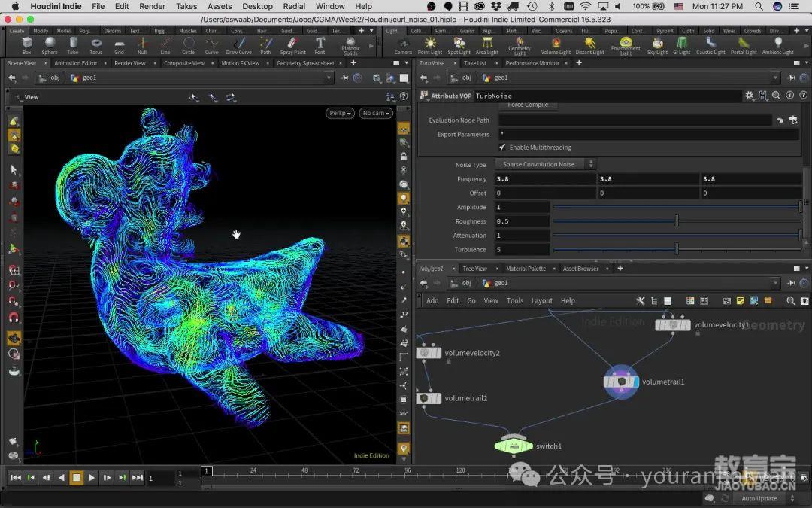Switch to the Performance Monitor tab
This screenshot has height=508, width=812.
(x=532, y=63)
